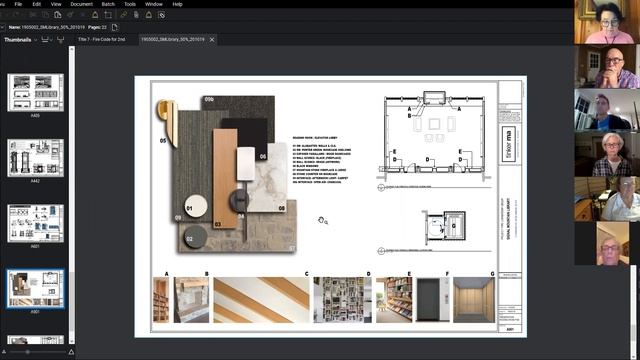The width and height of the screenshot is (640, 360).
Task: Click the third participant video tile by window
Action: point(607,109)
